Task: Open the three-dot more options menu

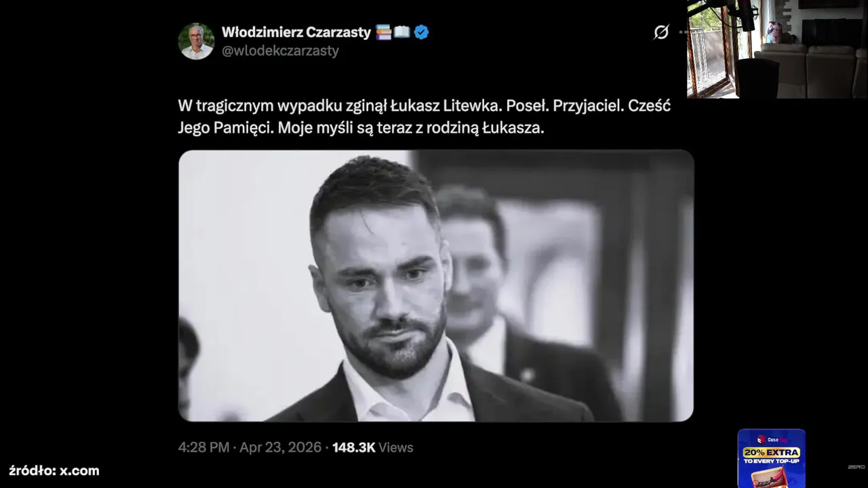Action: (x=683, y=32)
